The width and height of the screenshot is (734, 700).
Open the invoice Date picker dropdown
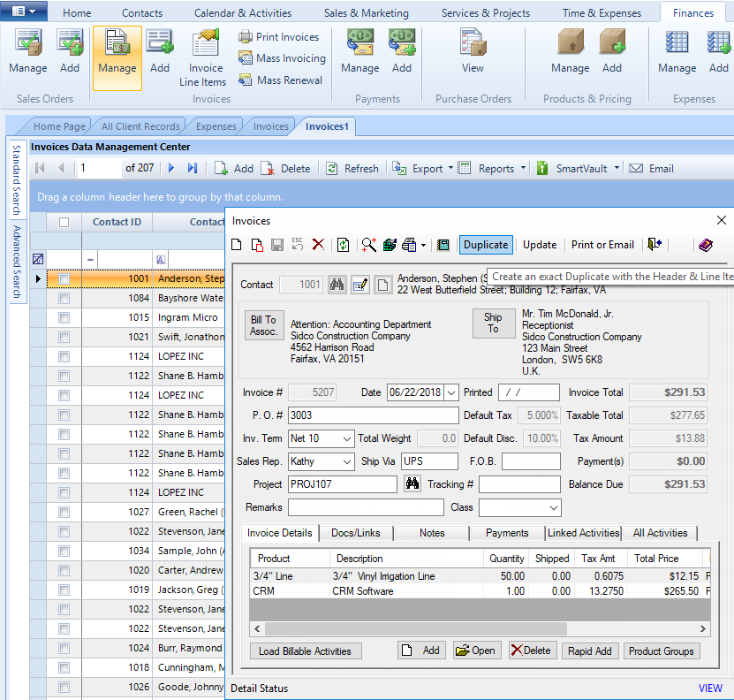point(451,392)
